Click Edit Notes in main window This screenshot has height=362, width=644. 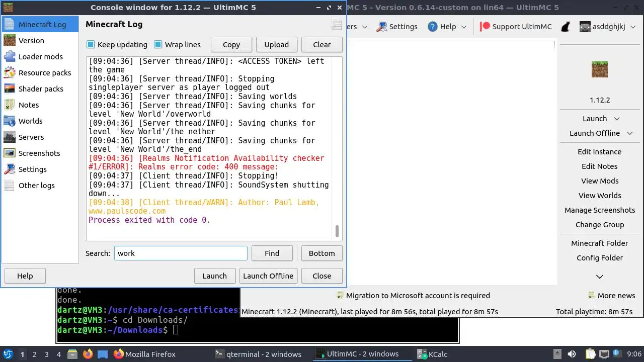click(600, 166)
